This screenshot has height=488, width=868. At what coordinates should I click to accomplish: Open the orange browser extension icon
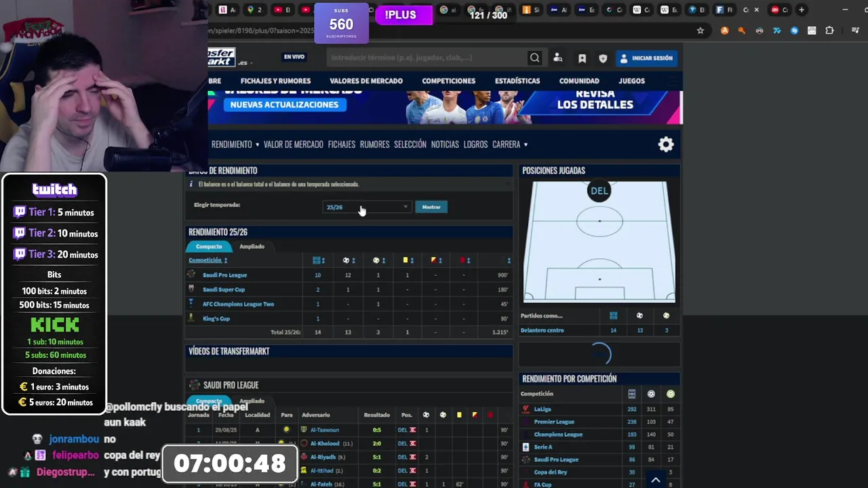(x=725, y=30)
